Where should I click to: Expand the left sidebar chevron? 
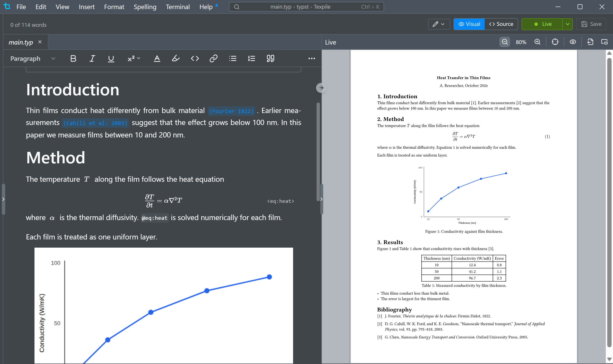tap(3, 199)
